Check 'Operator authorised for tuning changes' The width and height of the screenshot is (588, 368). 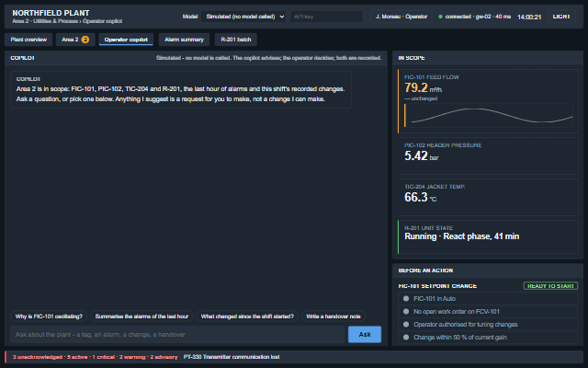[x=488, y=325]
